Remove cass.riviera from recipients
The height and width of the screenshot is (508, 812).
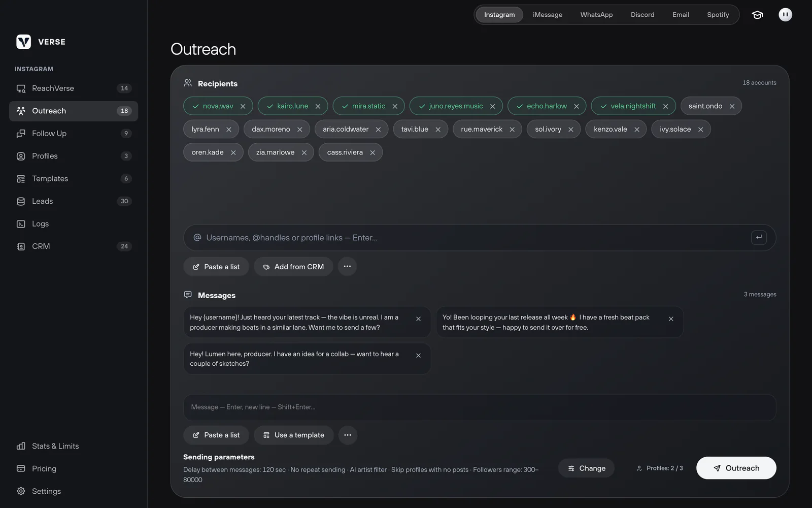pyautogui.click(x=373, y=152)
